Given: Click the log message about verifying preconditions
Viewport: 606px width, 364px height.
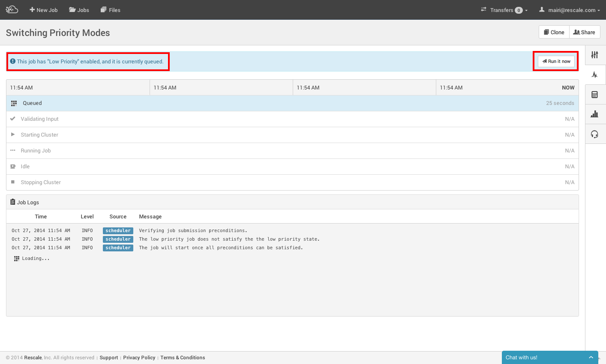Looking at the screenshot, I should click(193, 231).
